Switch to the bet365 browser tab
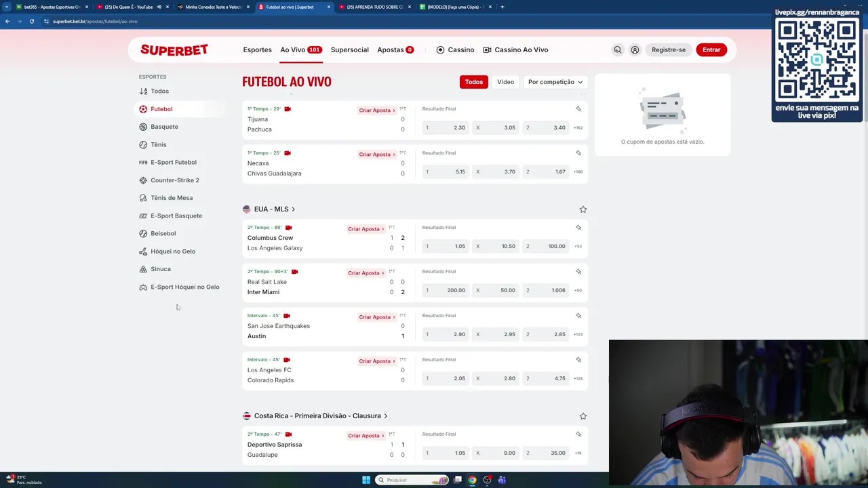Viewport: 868px width, 488px height. [51, 7]
